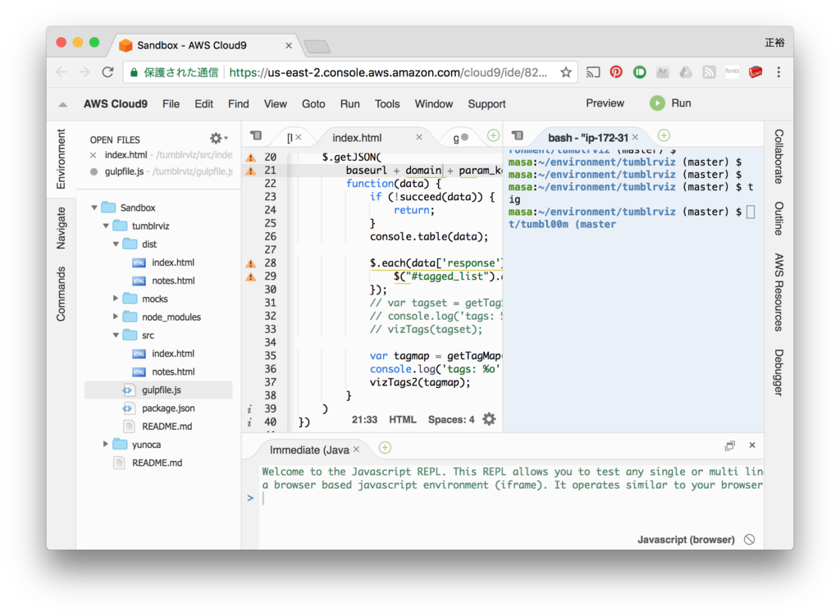Image resolution: width=840 pixels, height=616 pixels.
Task: Open the Goto menu
Action: pyautogui.click(x=313, y=104)
